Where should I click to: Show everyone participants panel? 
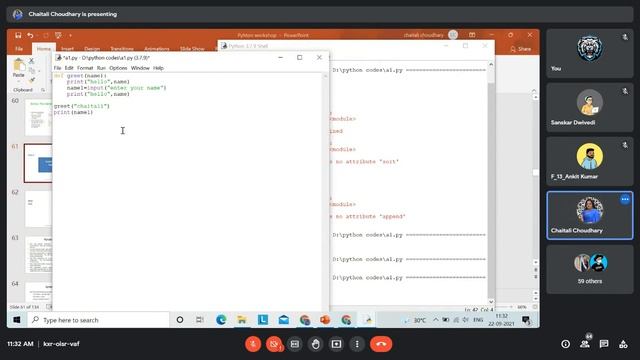(585, 344)
